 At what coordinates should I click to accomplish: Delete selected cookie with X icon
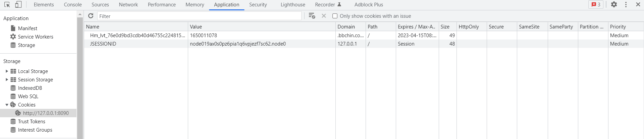point(324,16)
